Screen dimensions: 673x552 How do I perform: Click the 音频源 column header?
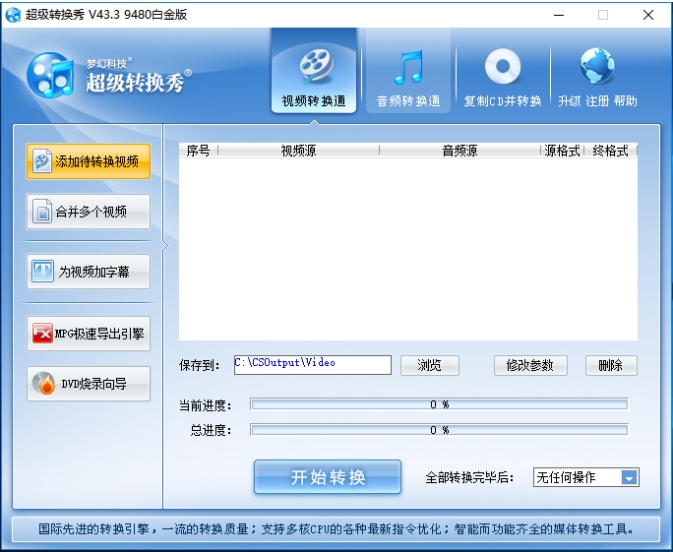pos(460,151)
